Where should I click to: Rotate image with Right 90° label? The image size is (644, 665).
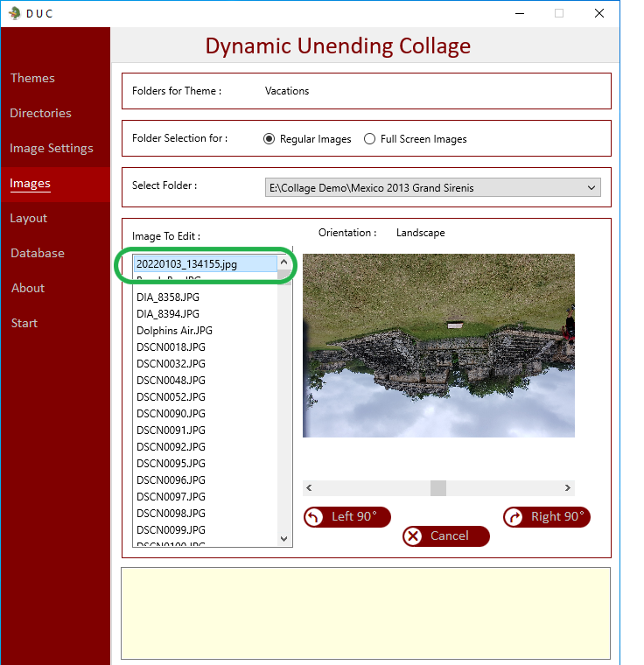[x=557, y=516]
